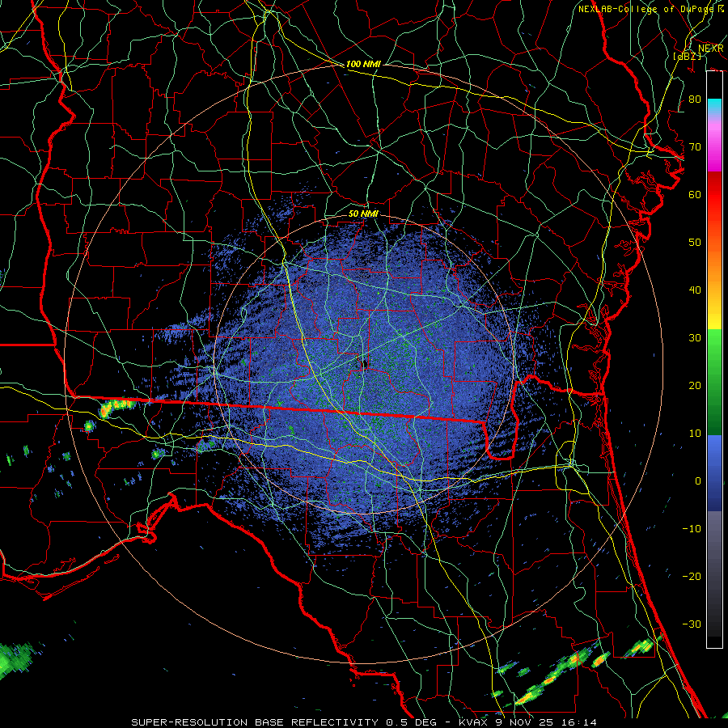Click the 40 value on dBZ scale
Viewport: 728px width, 728px height.
695,290
